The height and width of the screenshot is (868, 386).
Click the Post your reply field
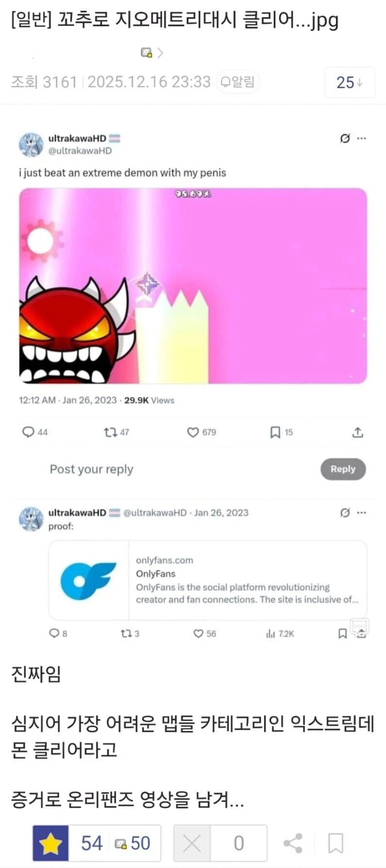pyautogui.click(x=91, y=469)
